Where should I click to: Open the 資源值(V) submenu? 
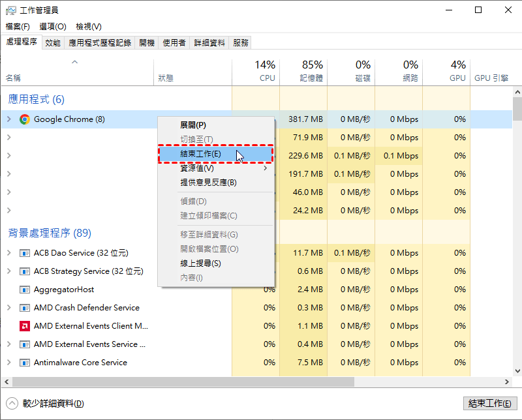(x=197, y=168)
